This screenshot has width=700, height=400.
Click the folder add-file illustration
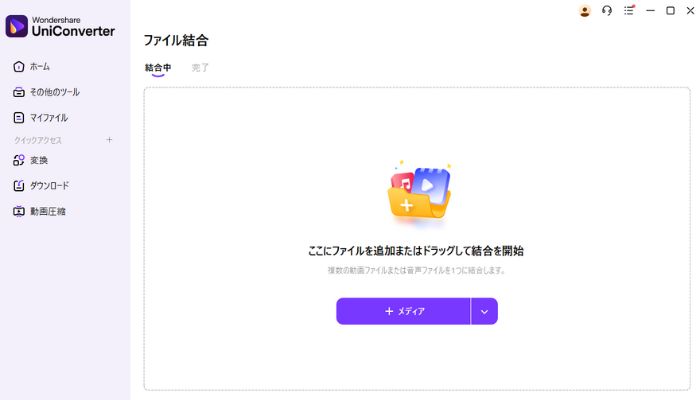[419, 194]
